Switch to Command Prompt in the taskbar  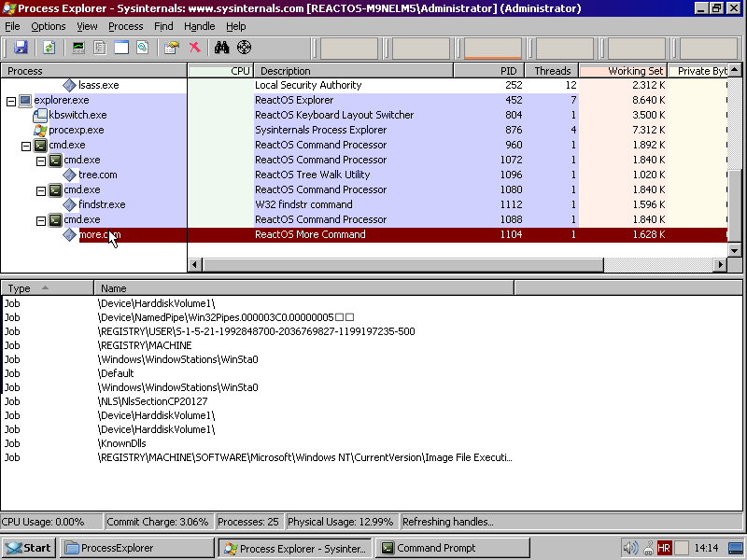(453, 548)
